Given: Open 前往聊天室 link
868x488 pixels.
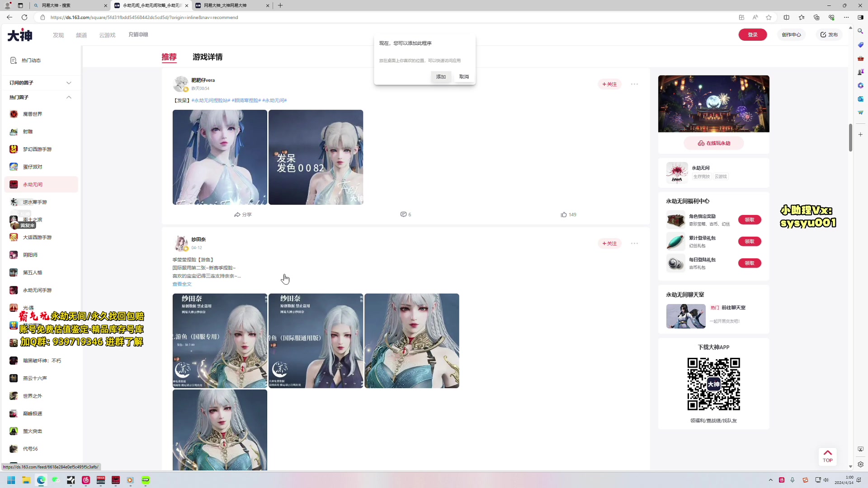Looking at the screenshot, I should [x=733, y=307].
